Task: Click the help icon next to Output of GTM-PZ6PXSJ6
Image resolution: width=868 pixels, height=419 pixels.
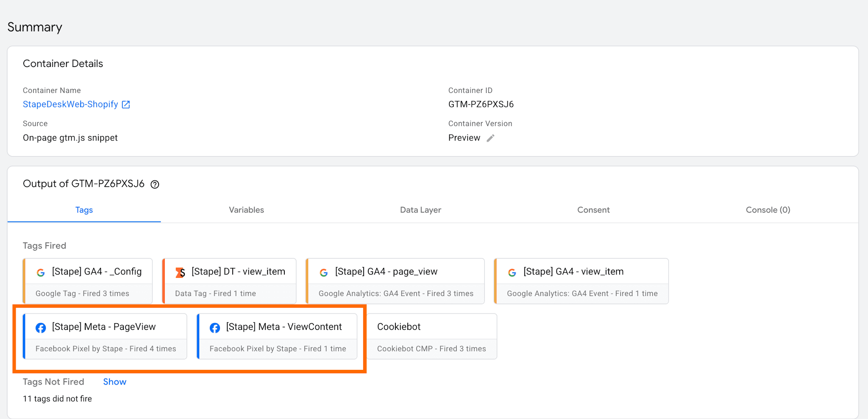Action: [x=155, y=184]
